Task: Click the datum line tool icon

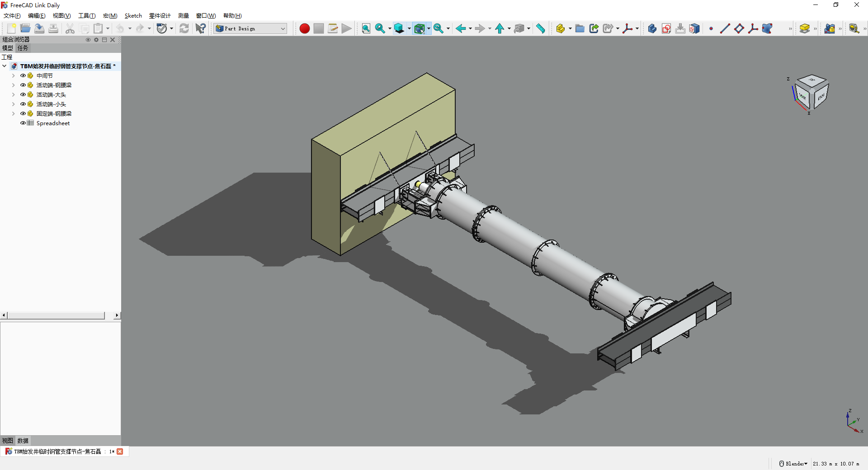Action: (725, 28)
